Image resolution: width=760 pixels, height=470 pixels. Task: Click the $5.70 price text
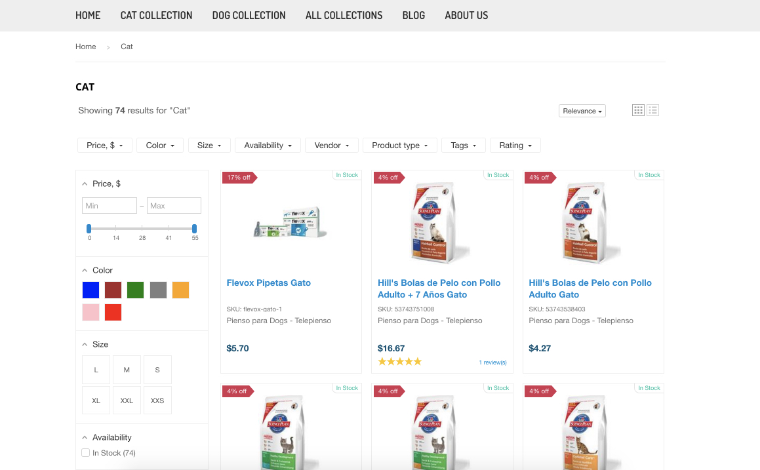[x=238, y=348]
